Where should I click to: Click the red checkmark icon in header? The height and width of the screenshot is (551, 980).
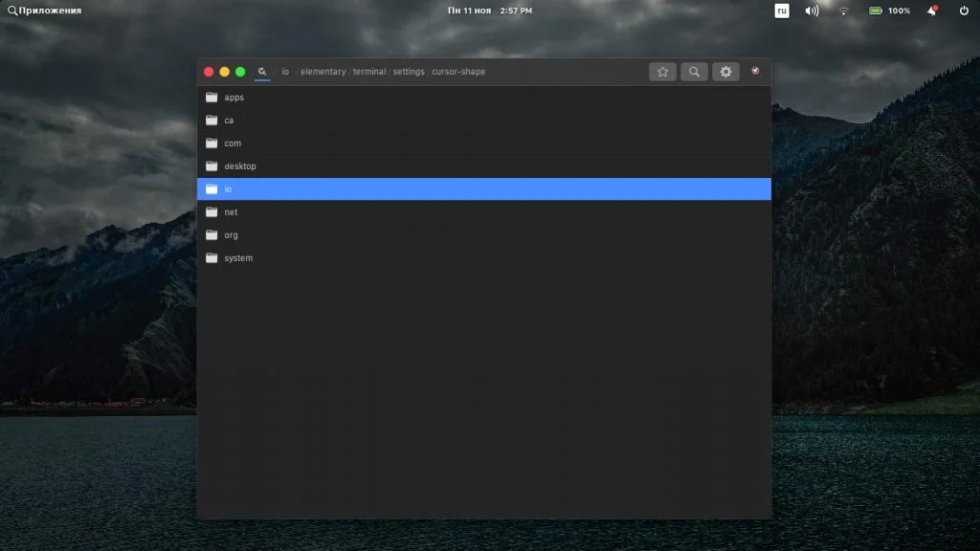coord(756,71)
